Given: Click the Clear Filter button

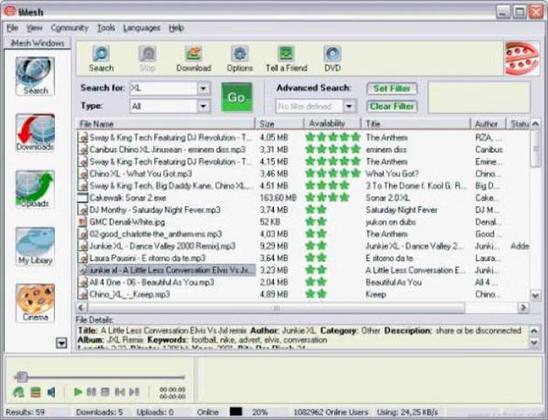Looking at the screenshot, I should click(x=392, y=106).
